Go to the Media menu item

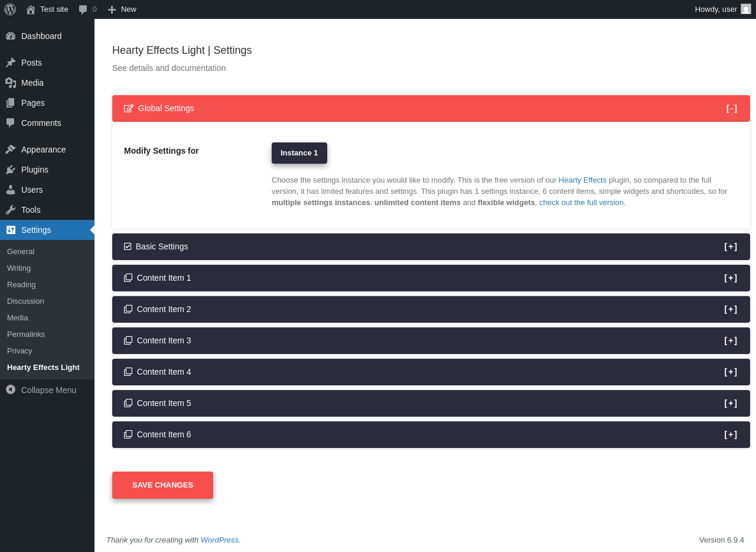32,83
